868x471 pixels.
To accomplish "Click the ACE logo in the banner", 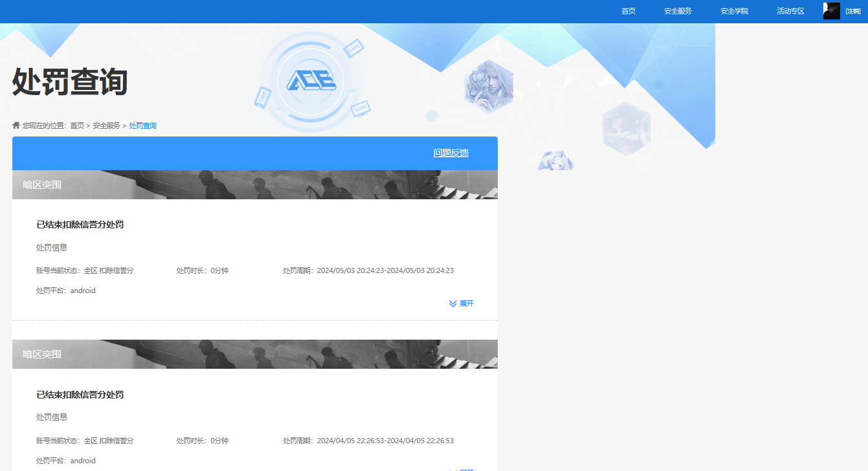I will [311, 80].
